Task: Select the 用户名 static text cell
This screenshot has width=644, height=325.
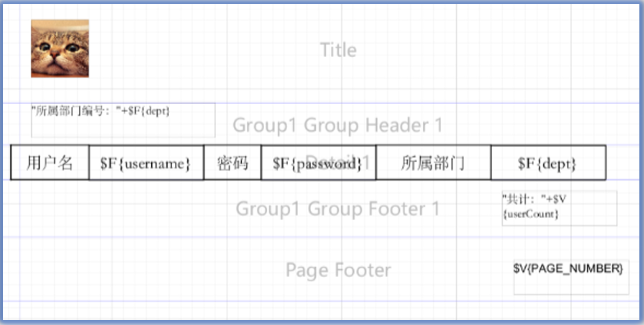Action: [x=50, y=163]
